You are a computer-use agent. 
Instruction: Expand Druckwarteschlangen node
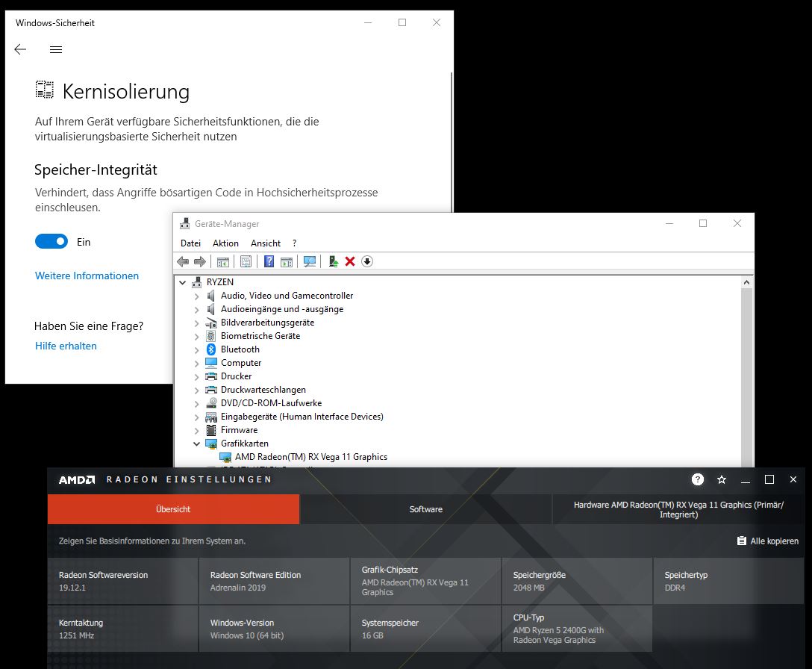click(x=197, y=390)
